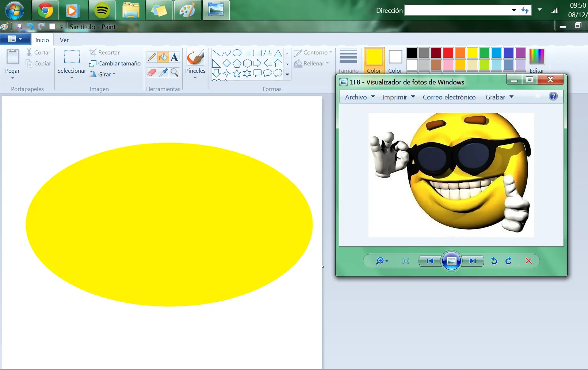Open Archivo menu in photo viewer
588x370 pixels.
point(360,97)
